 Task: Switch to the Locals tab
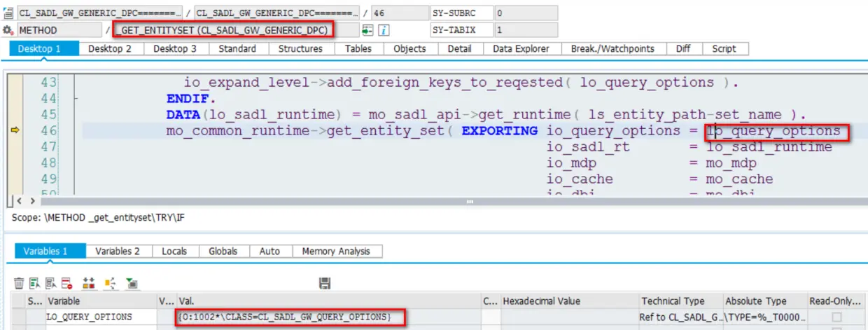click(x=174, y=251)
